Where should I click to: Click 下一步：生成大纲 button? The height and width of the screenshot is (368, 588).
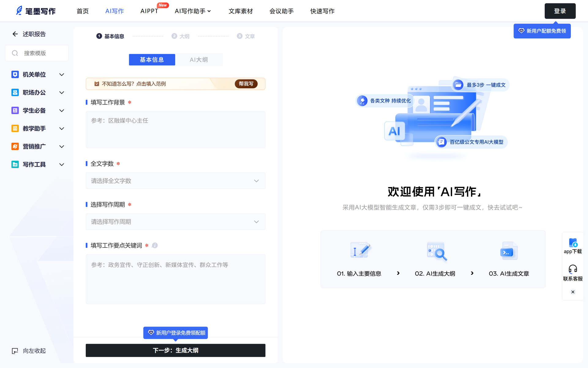pyautogui.click(x=175, y=350)
